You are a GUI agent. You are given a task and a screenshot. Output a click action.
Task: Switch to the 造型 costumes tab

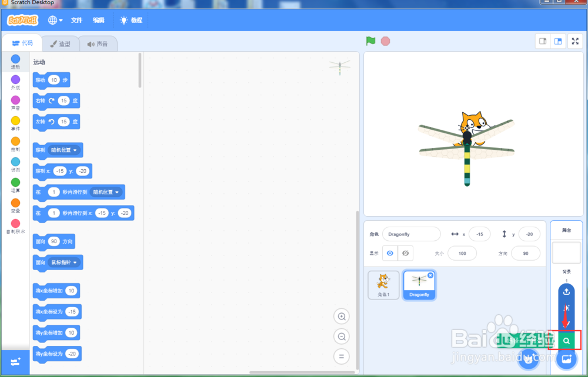[x=61, y=44]
